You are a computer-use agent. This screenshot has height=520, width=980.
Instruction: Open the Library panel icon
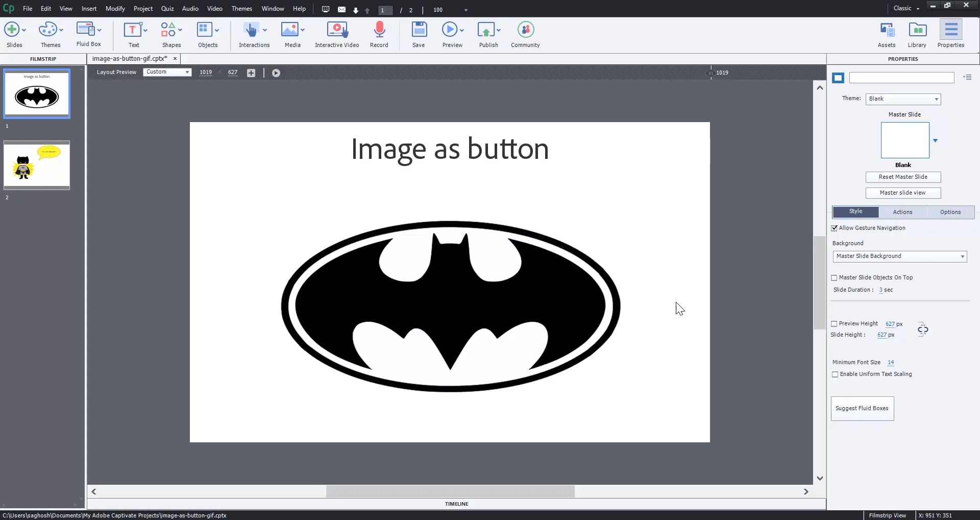coord(917,30)
